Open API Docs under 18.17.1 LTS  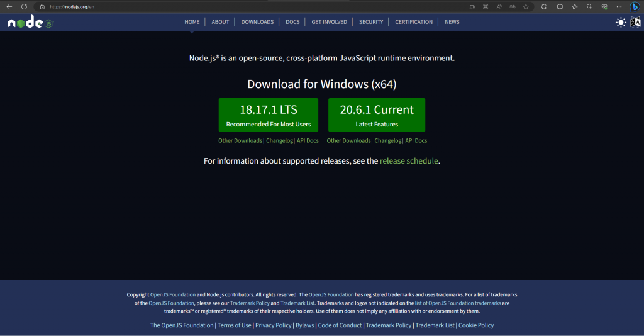pos(308,140)
